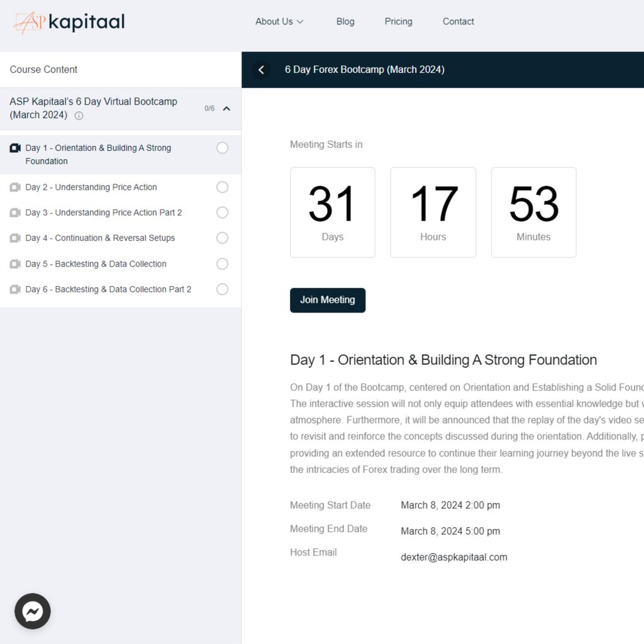
Task: Mark Day 5 Backtesting lesson complete
Action: pyautogui.click(x=222, y=264)
